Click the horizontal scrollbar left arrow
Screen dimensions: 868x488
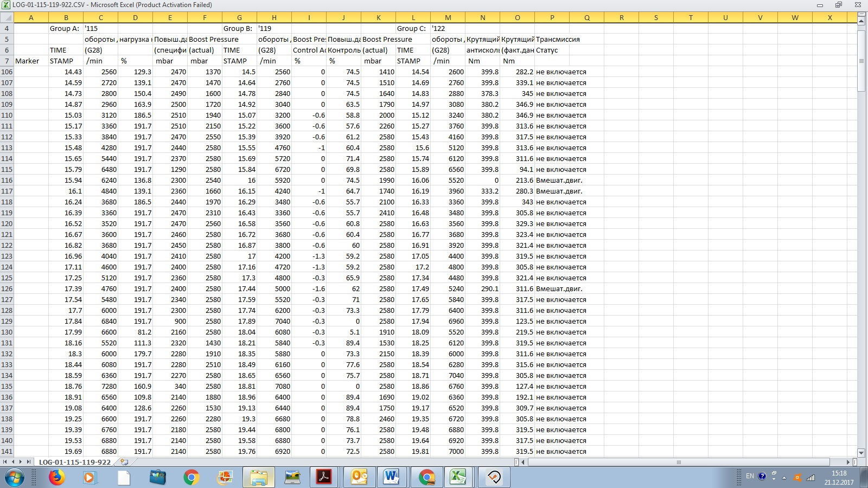tap(524, 462)
